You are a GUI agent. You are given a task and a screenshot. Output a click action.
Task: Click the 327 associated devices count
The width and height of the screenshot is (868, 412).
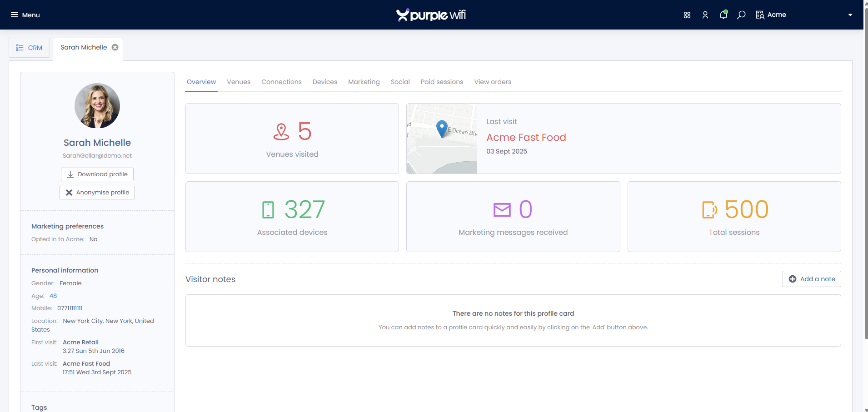[304, 210]
